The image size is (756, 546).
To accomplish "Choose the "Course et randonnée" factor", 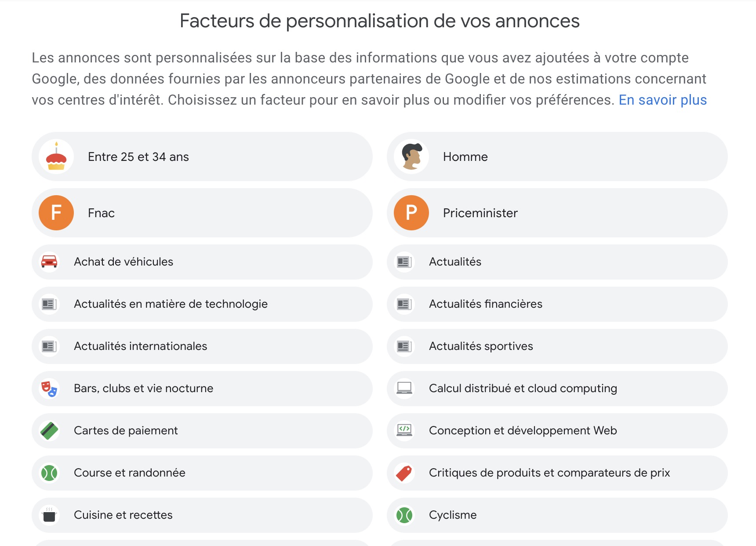I will tap(129, 473).
